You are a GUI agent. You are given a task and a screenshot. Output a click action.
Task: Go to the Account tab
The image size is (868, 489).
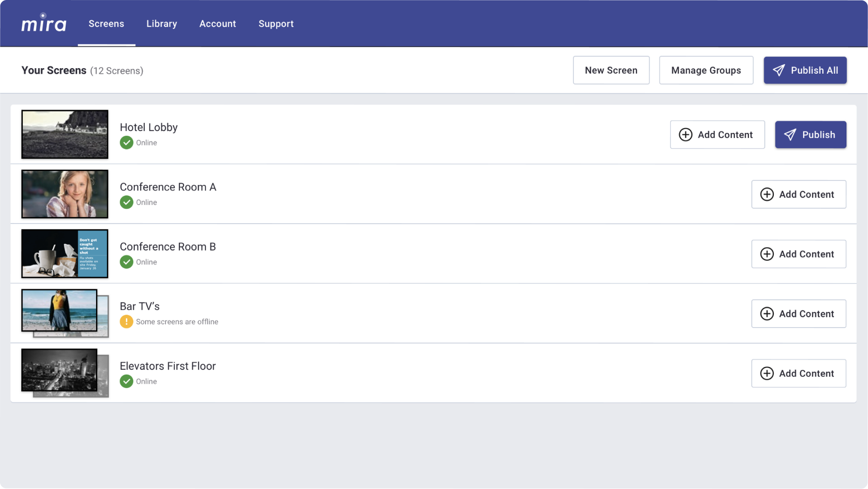218,24
